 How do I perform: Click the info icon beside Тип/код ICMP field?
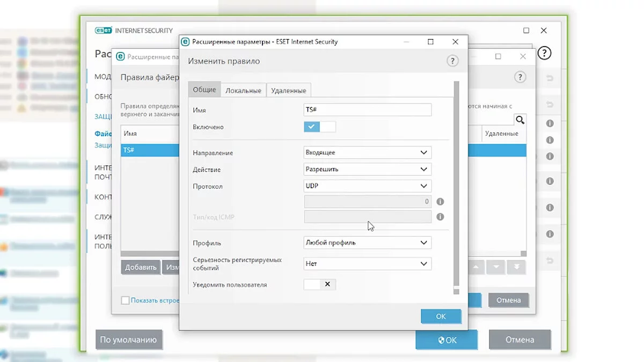[440, 217]
